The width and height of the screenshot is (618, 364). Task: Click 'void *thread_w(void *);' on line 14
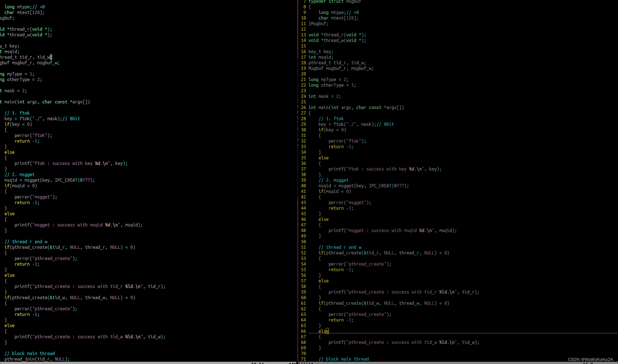pos(337,41)
